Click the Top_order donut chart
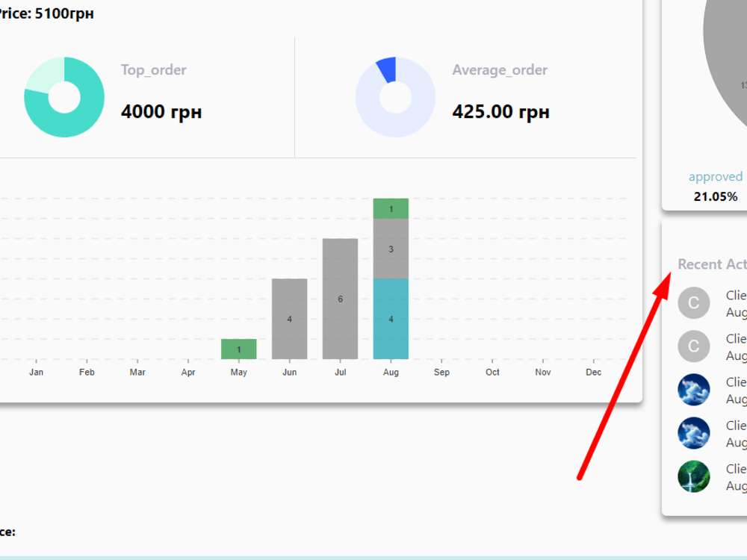 (64, 97)
